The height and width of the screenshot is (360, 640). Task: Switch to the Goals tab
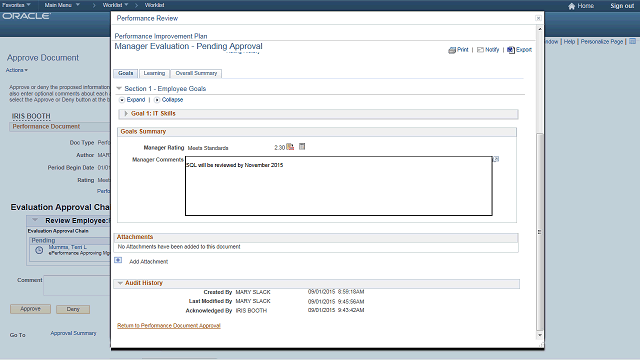(126, 73)
